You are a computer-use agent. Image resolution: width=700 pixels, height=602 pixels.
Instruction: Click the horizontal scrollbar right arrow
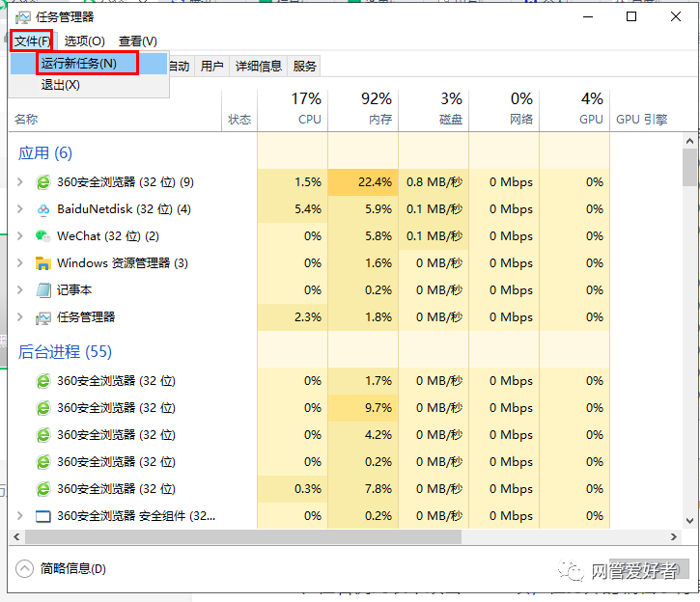(674, 537)
